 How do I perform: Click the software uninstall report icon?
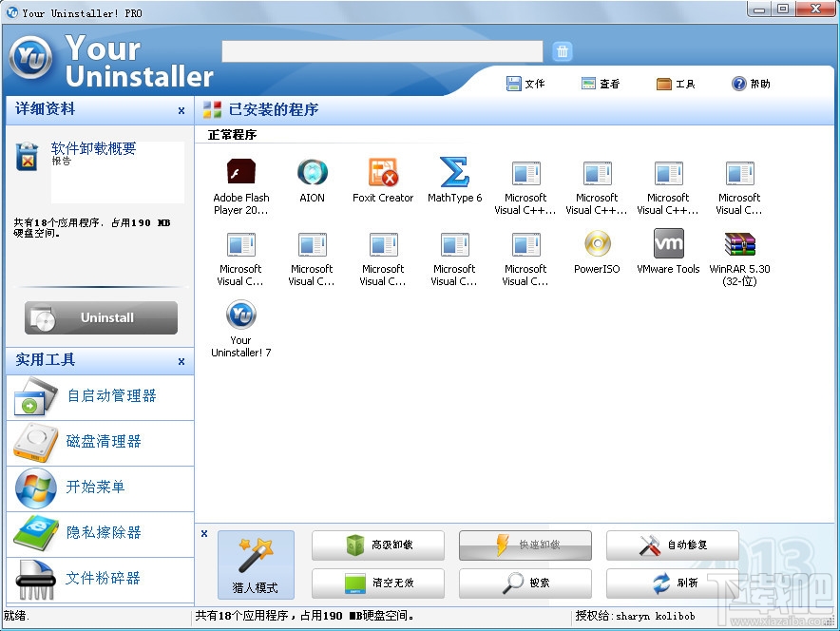27,157
